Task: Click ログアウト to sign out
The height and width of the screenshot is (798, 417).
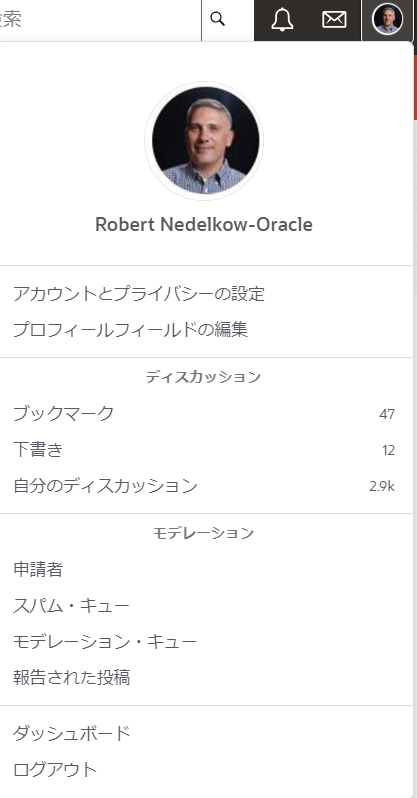Action: click(x=204, y=770)
